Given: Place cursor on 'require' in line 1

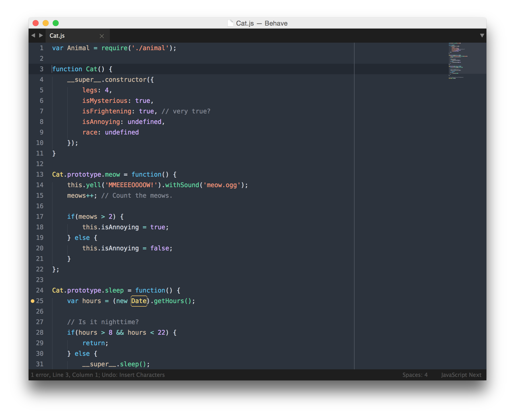Looking at the screenshot, I should [114, 48].
